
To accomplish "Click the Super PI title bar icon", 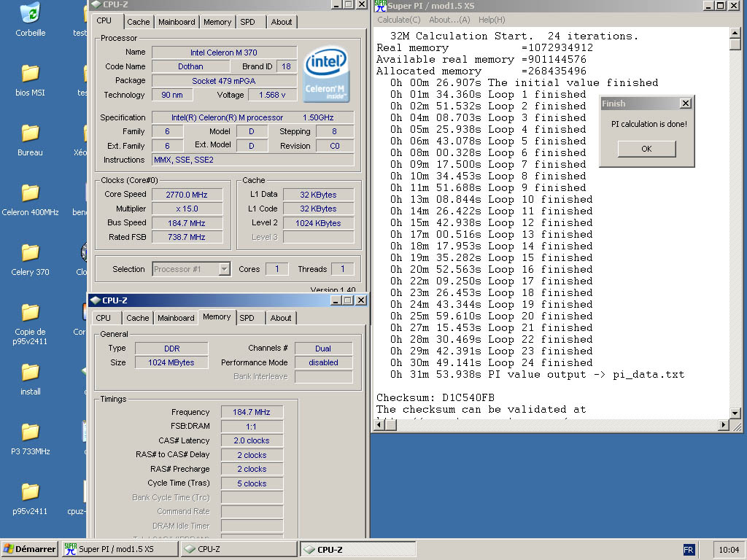I will tap(380, 6).
